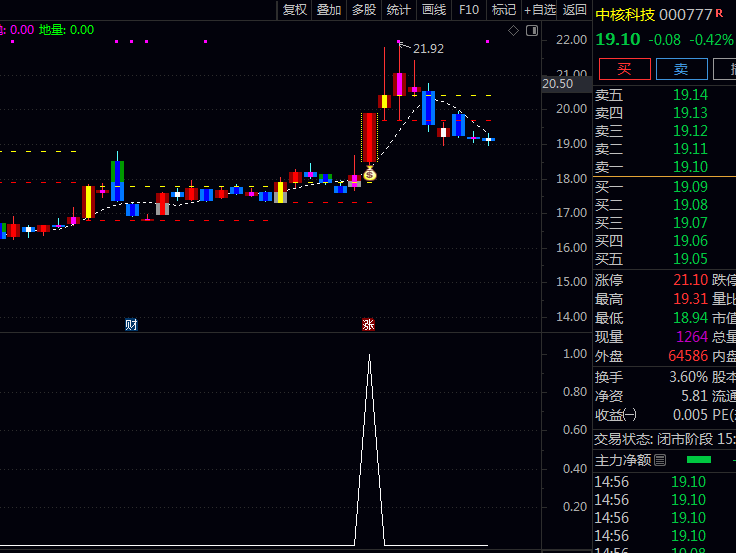Screen dimensions: 736x553
Task: Select the 买二 price 19.08
Action: (690, 205)
